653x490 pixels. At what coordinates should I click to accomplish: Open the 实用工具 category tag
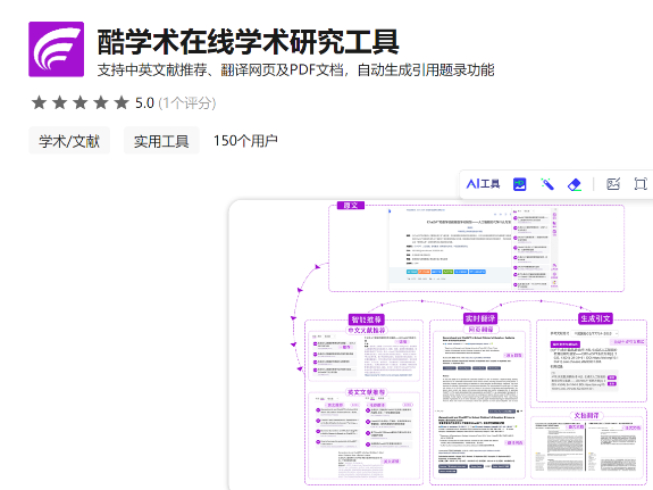162,141
